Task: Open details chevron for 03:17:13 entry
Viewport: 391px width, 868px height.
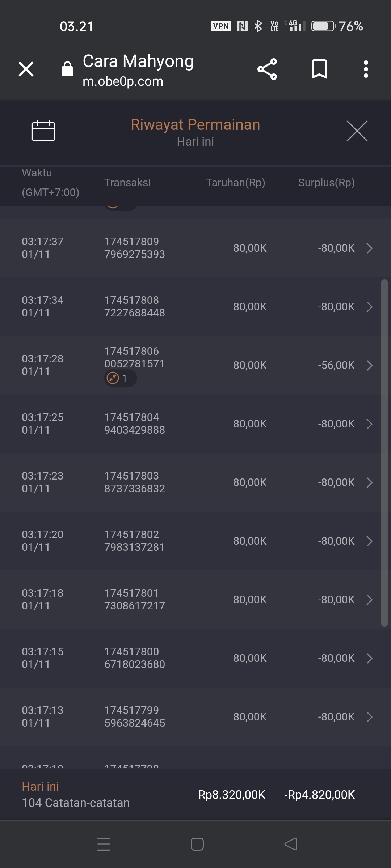Action: [x=369, y=717]
